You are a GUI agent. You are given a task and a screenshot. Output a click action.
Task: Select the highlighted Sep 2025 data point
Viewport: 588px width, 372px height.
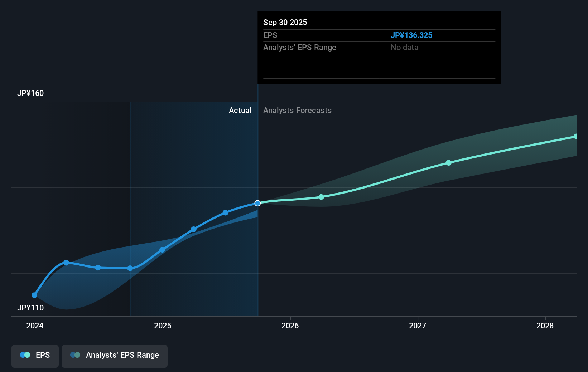coord(257,203)
